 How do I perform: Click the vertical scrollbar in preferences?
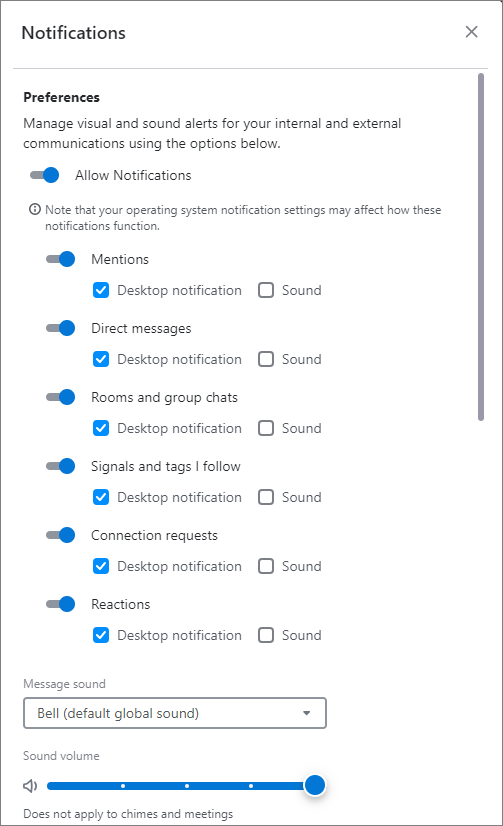pyautogui.click(x=481, y=247)
